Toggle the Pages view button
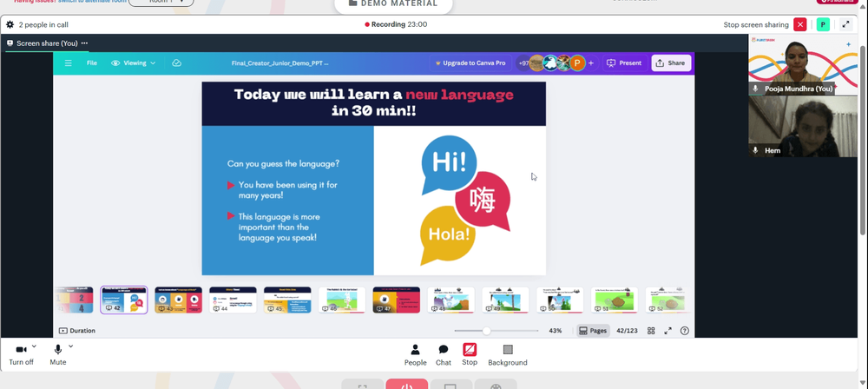The height and width of the screenshot is (389, 868). (x=593, y=331)
